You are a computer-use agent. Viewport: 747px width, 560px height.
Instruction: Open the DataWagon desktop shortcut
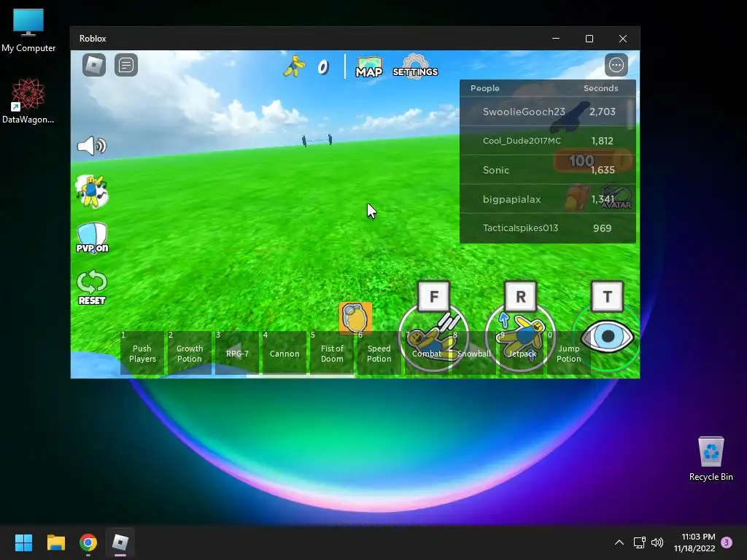point(28,101)
